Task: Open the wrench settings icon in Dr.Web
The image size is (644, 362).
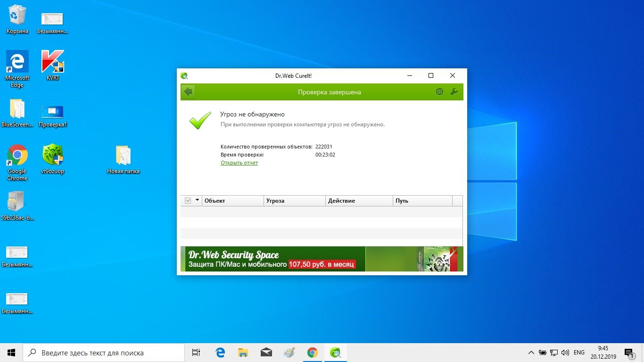Action: point(454,92)
